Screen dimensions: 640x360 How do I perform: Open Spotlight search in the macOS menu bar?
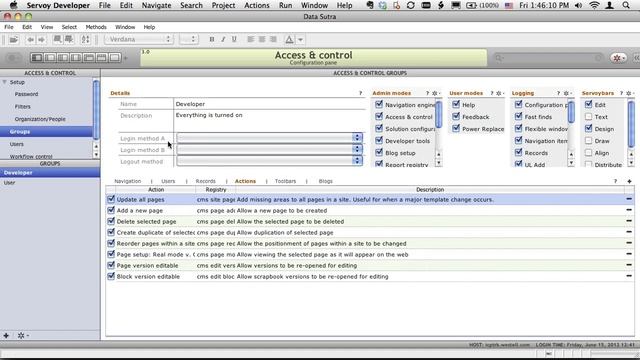[x=626, y=5]
